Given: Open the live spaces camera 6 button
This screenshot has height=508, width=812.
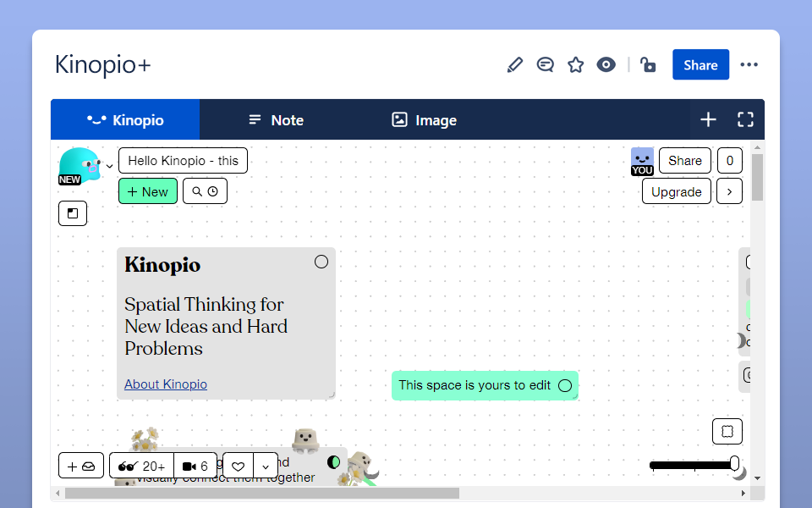Looking at the screenshot, I should (x=195, y=466).
